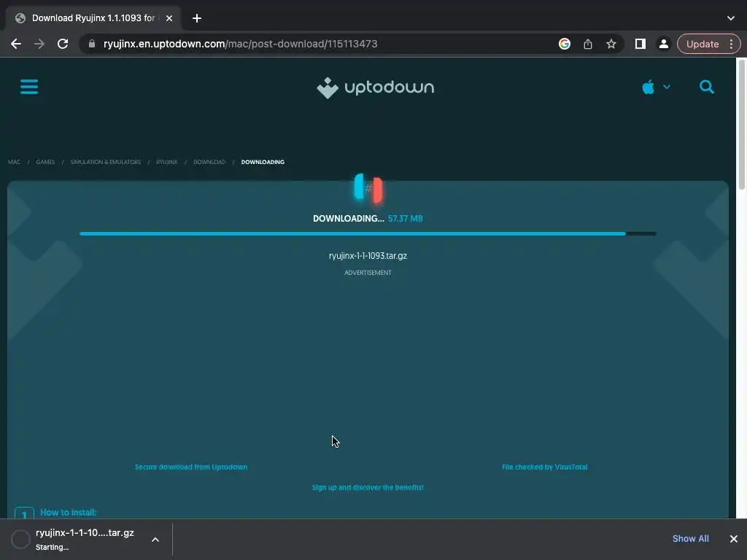Click the download progress bar
The image size is (747, 560).
(x=368, y=234)
